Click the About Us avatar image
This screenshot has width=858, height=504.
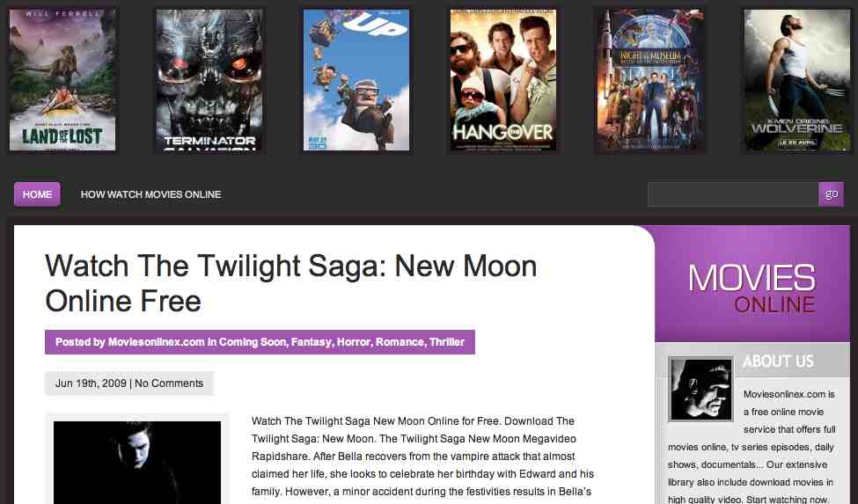coord(701,389)
